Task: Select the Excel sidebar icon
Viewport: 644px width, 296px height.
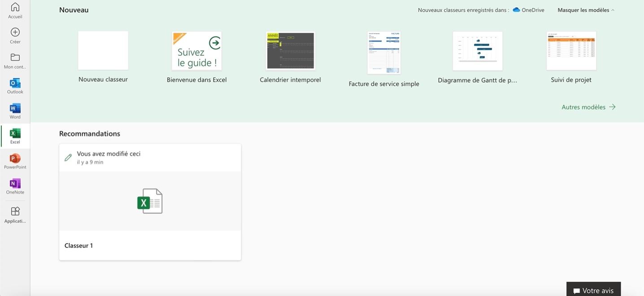Action: pos(15,134)
